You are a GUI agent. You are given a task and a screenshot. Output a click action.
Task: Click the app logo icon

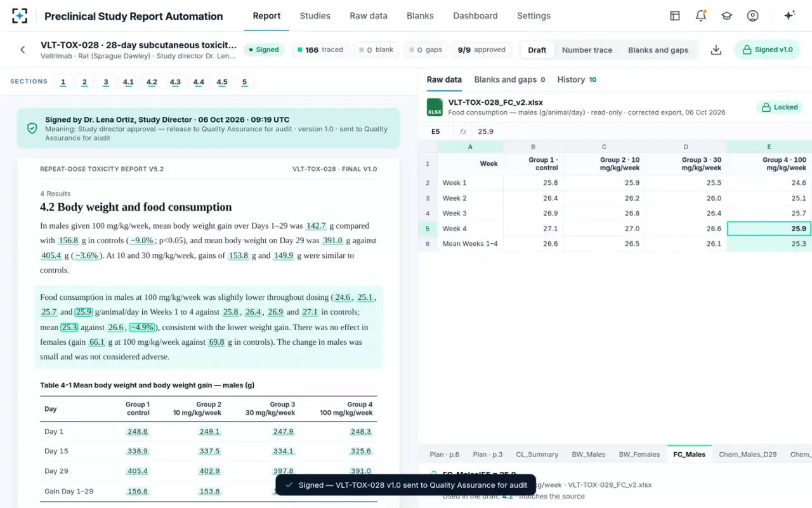click(20, 16)
